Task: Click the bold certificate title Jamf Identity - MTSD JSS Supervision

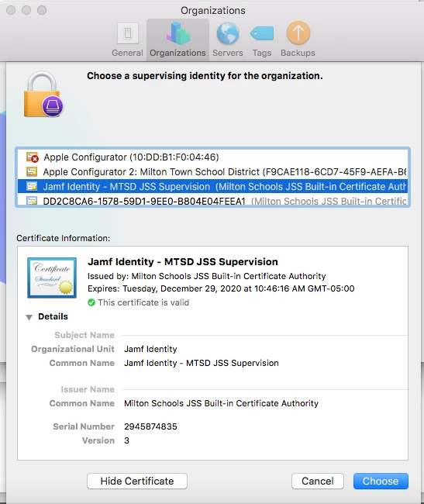Action: [183, 261]
